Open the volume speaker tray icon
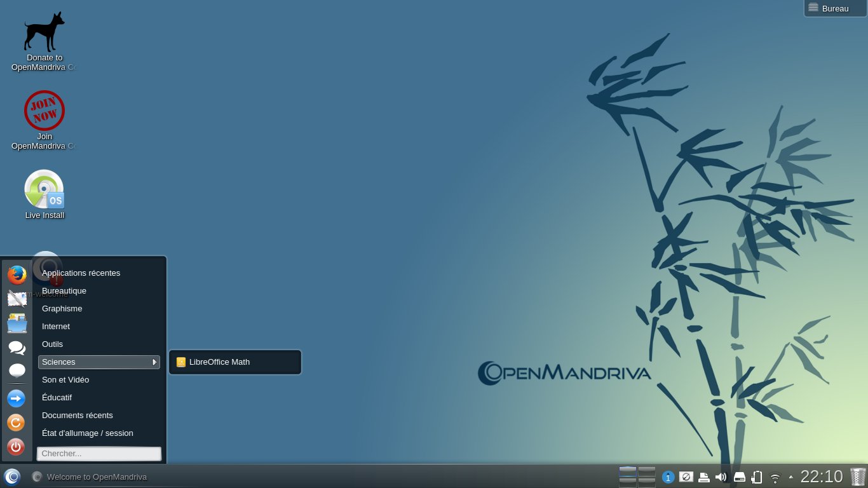The image size is (868, 488). click(721, 477)
